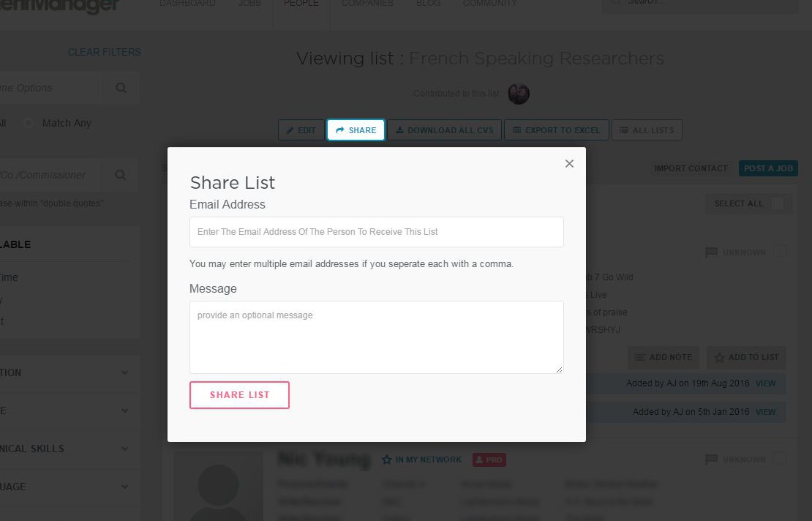Select the Match Any radio button
The width and height of the screenshot is (812, 521).
(29, 123)
